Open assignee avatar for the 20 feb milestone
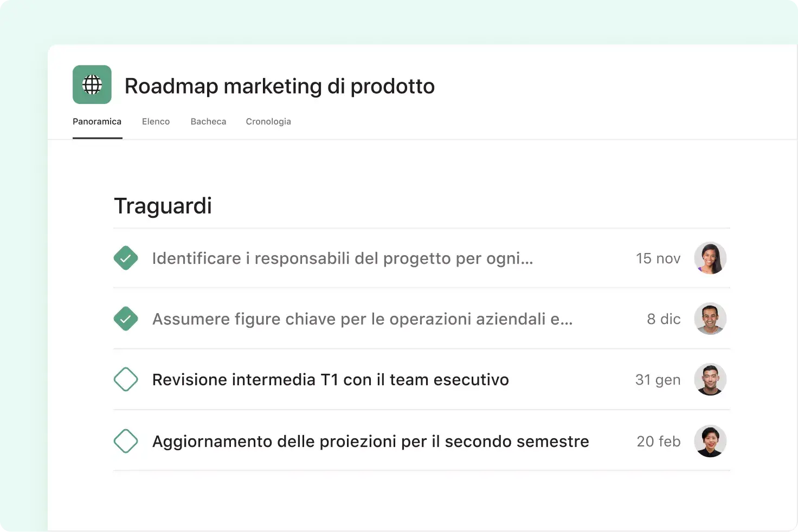 tap(710, 441)
